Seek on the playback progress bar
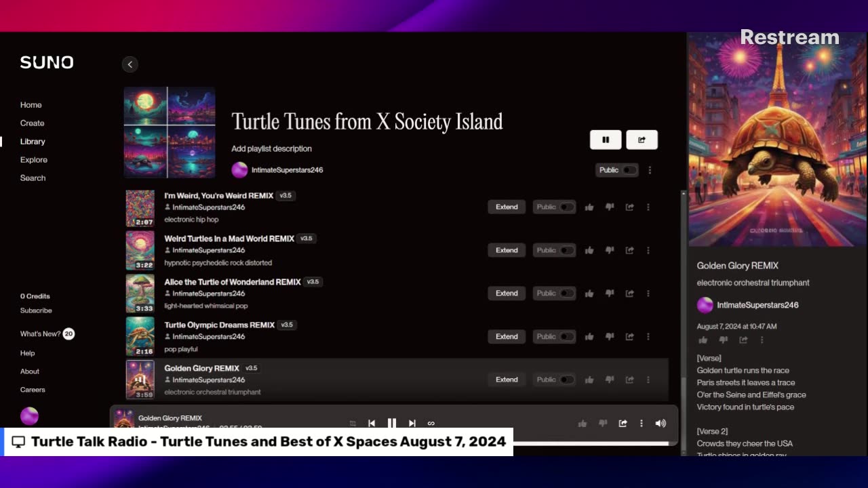Image resolution: width=868 pixels, height=488 pixels. click(x=591, y=444)
